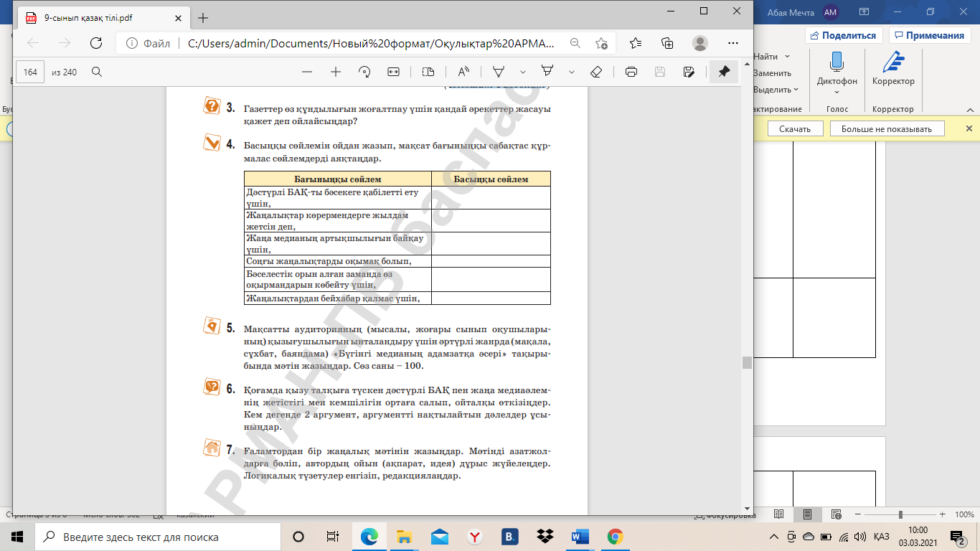980x551 pixels.
Task: Open Edge Settings and more menu
Action: (x=732, y=43)
